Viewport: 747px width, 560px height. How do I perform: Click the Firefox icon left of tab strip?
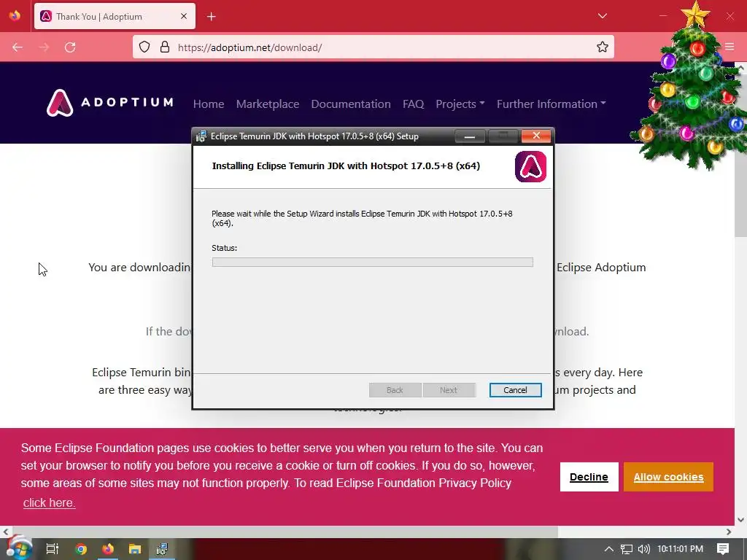(15, 16)
